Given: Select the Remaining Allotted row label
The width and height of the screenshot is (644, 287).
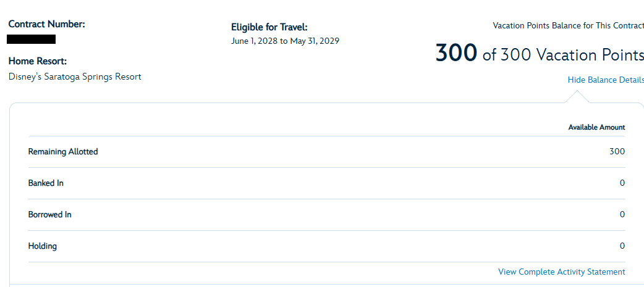Looking at the screenshot, I should [x=63, y=152].
